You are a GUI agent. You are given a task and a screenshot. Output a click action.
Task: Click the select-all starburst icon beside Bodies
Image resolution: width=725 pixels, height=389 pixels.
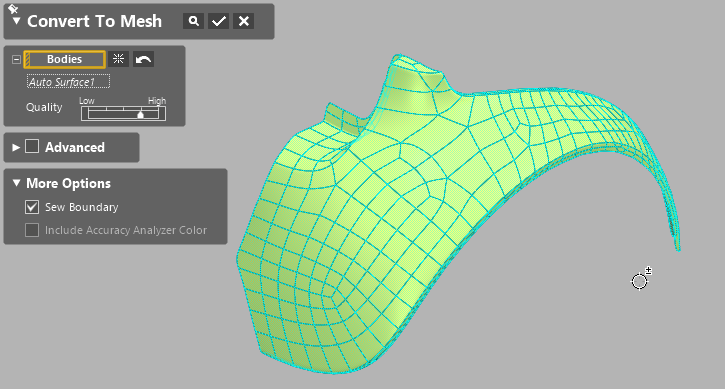(x=118, y=59)
